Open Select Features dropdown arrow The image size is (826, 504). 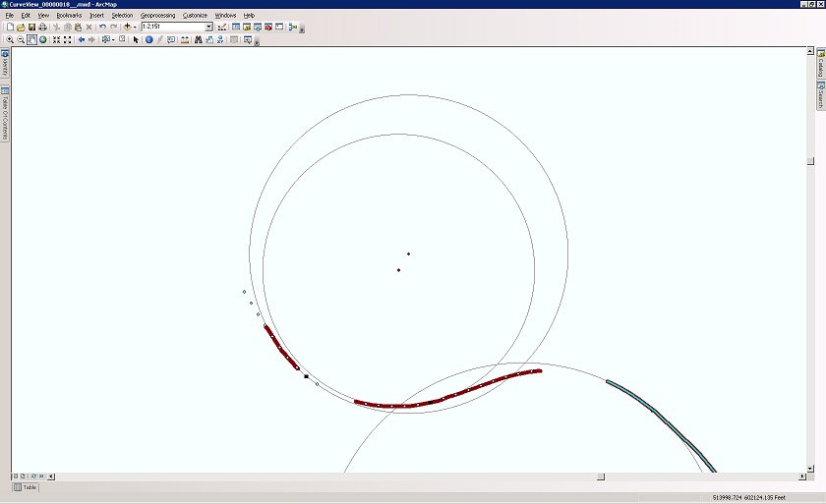tap(113, 40)
